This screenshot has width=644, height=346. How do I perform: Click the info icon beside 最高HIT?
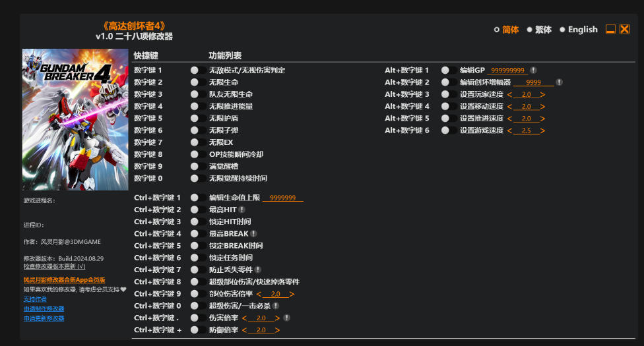point(242,210)
